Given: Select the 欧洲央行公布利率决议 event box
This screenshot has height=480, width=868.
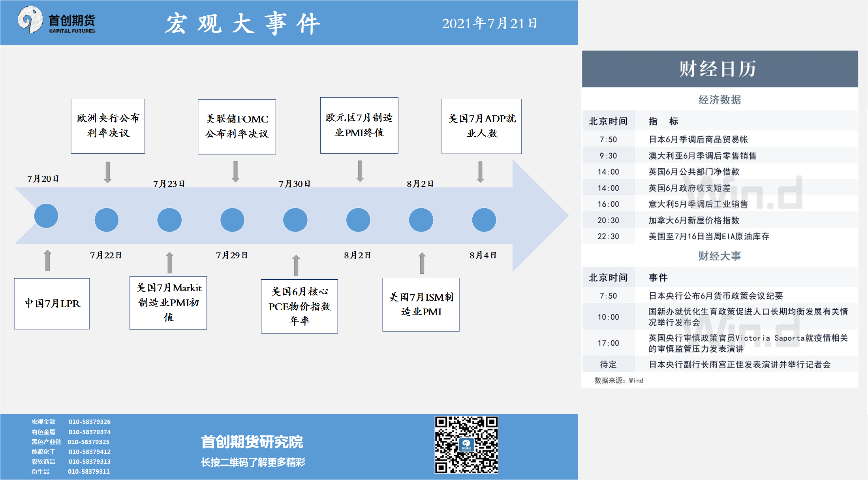Looking at the screenshot, I should (108, 126).
